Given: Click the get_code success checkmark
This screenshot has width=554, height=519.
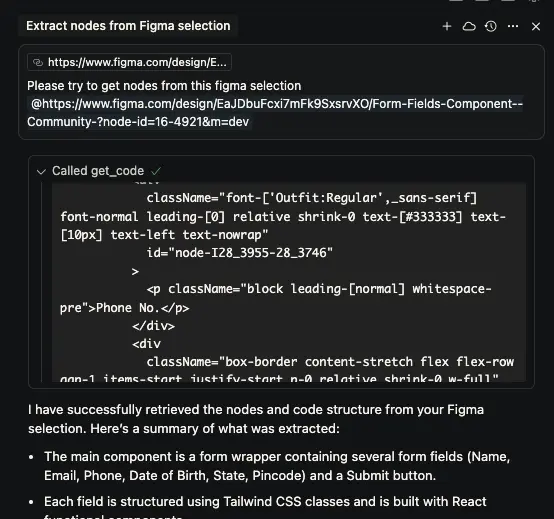Looking at the screenshot, I should click(x=156, y=171).
